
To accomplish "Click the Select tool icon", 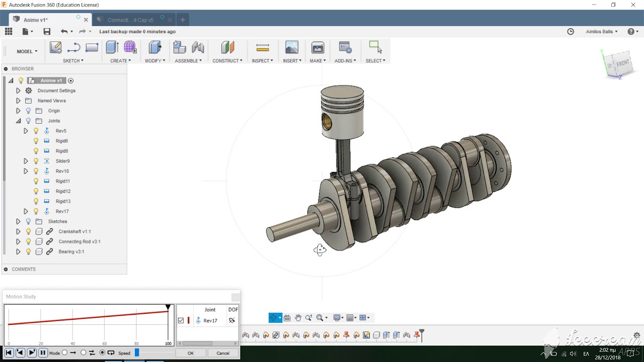I will 375,47.
